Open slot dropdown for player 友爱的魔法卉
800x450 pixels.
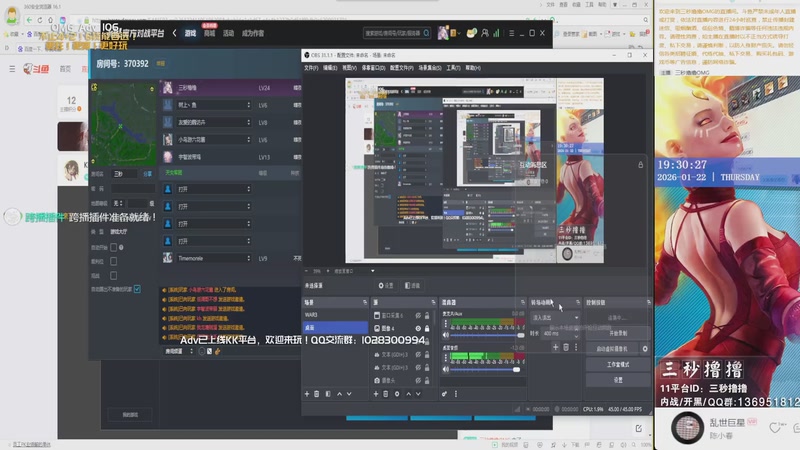pyautogui.click(x=214, y=122)
